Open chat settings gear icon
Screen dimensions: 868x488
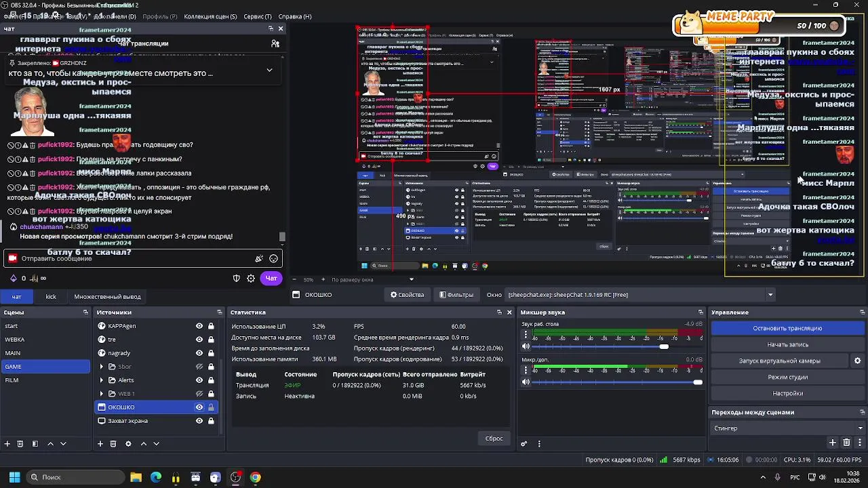point(251,278)
